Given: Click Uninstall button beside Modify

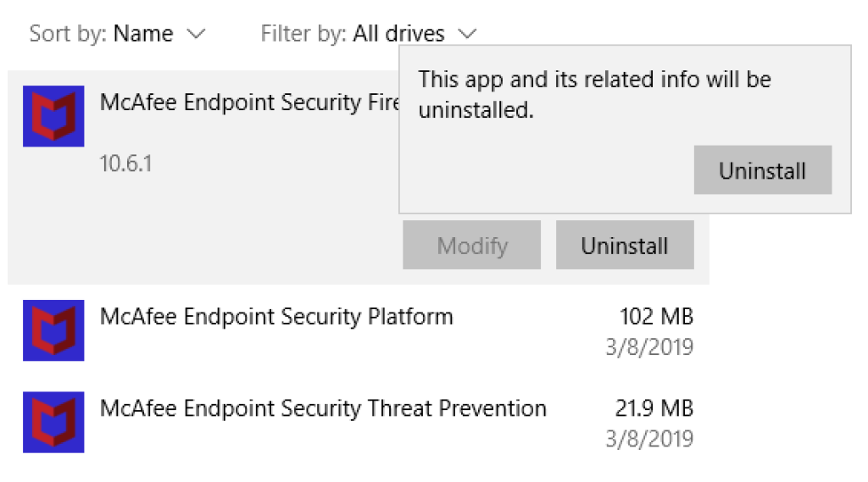Looking at the screenshot, I should [625, 245].
